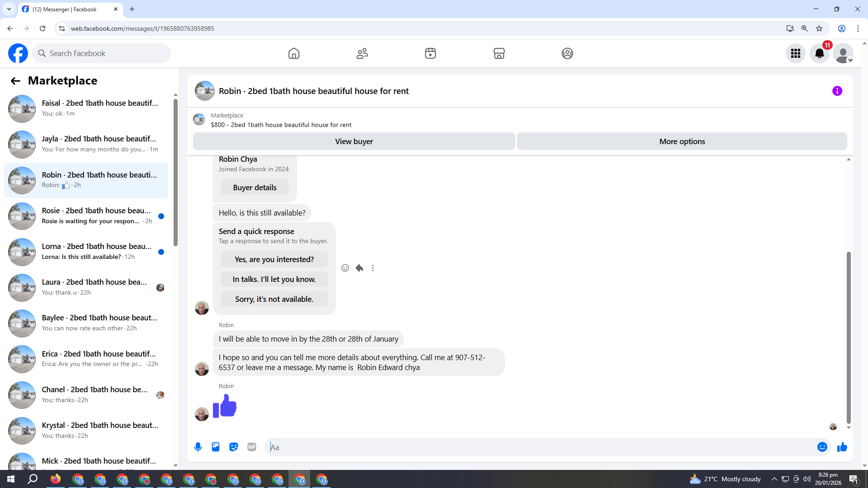Screen dimensions: 868x488
Task: Open conversation info with the purple info icon
Action: coord(837,91)
